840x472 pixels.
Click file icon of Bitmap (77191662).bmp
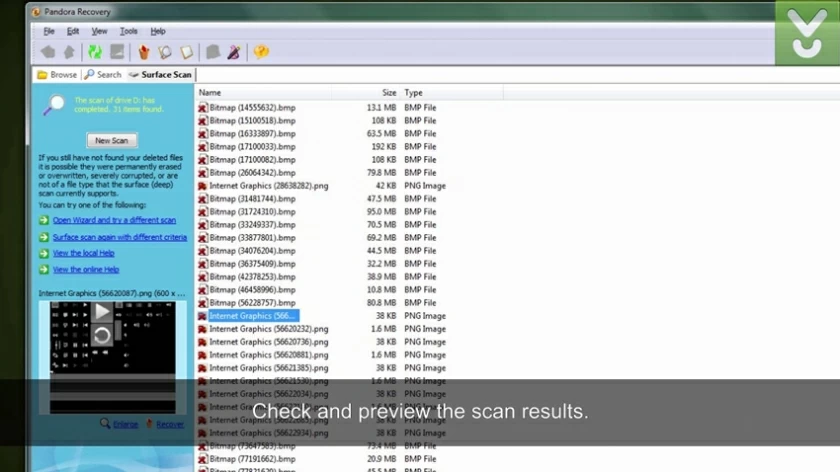(x=202, y=459)
